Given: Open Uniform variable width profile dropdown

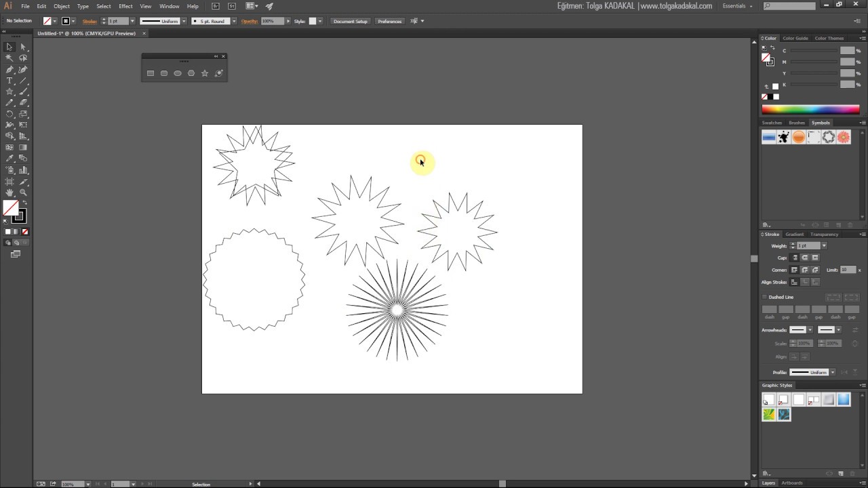Looking at the screenshot, I should click(184, 21).
